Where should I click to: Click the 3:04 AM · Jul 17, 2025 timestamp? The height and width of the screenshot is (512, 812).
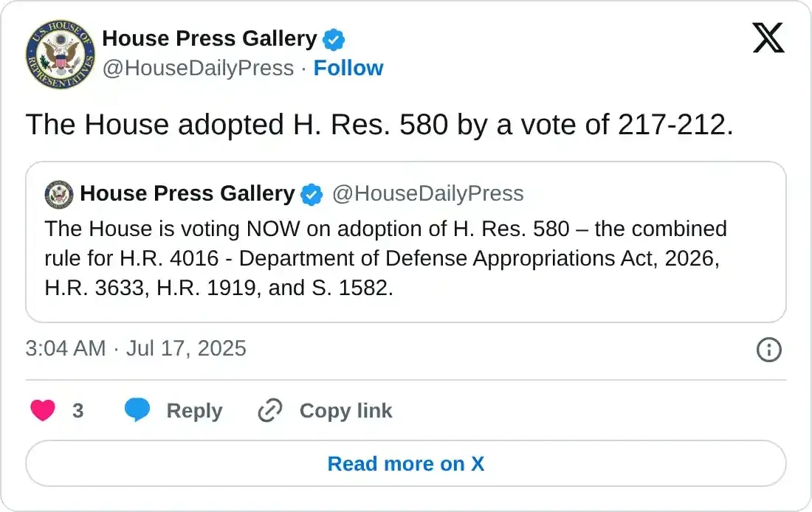click(x=136, y=348)
